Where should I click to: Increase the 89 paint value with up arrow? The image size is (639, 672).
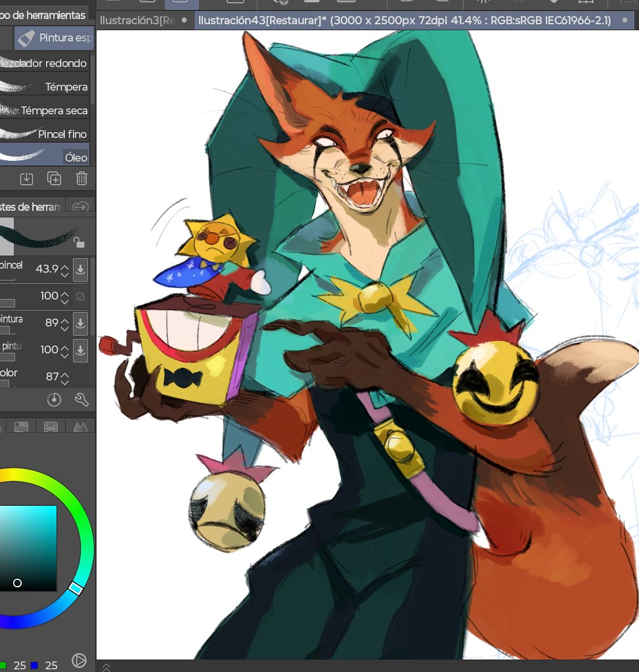click(64, 320)
